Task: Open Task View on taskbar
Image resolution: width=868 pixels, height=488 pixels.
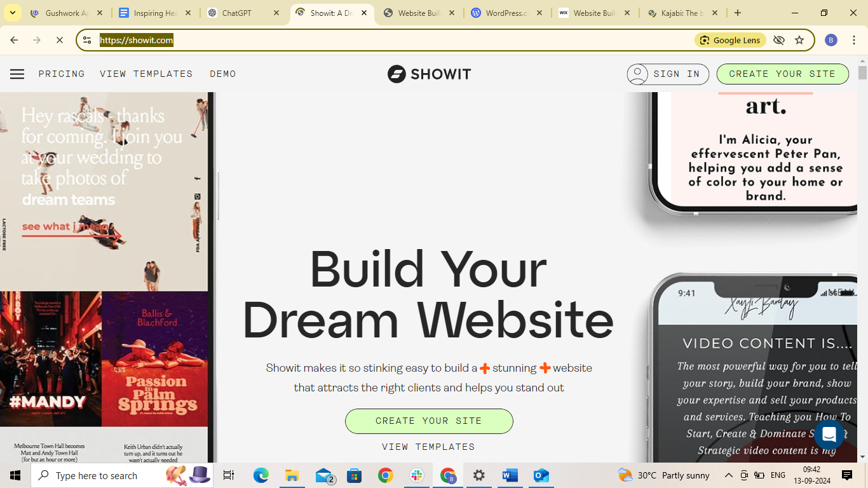Action: [229, 475]
